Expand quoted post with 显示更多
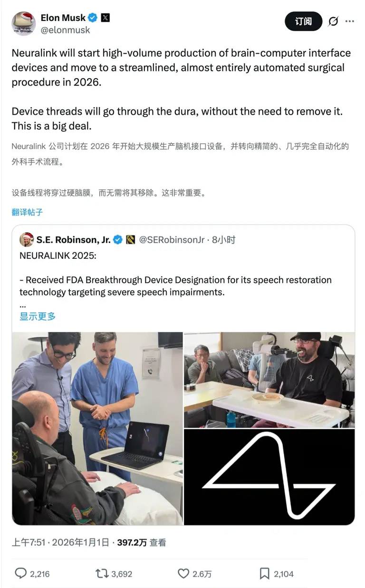365x588 pixels. pyautogui.click(x=38, y=316)
